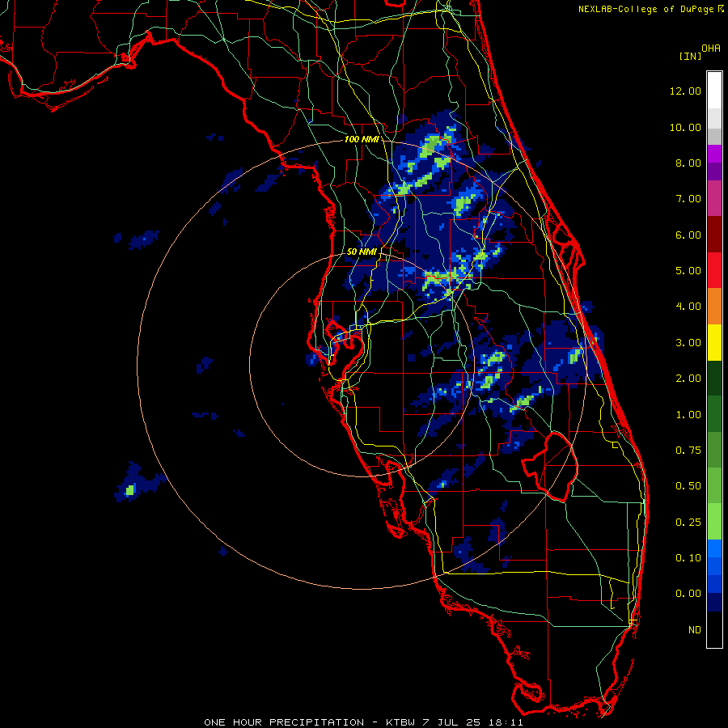Click the 0.75 legend value
This screenshot has height=728, width=728.
(x=688, y=451)
